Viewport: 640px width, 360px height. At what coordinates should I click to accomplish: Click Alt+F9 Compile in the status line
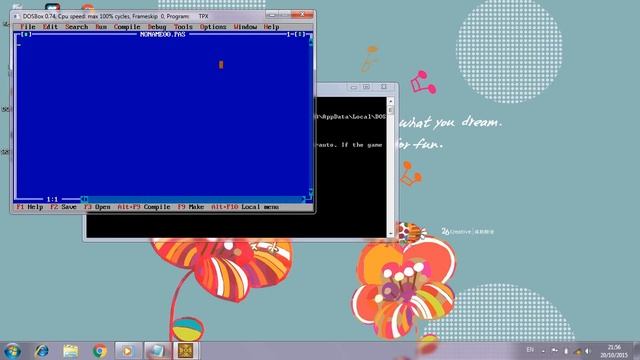tap(144, 207)
